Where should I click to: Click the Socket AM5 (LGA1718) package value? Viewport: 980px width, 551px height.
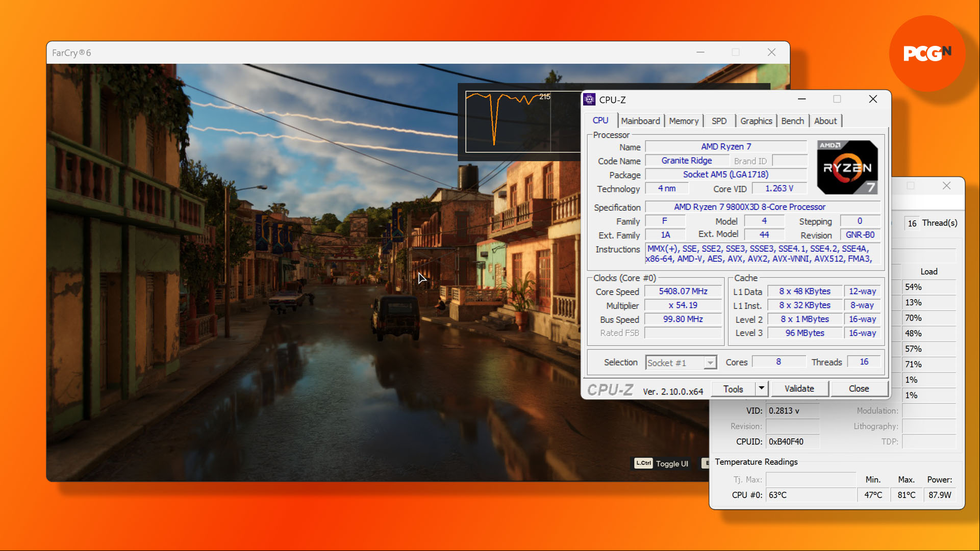point(725,174)
